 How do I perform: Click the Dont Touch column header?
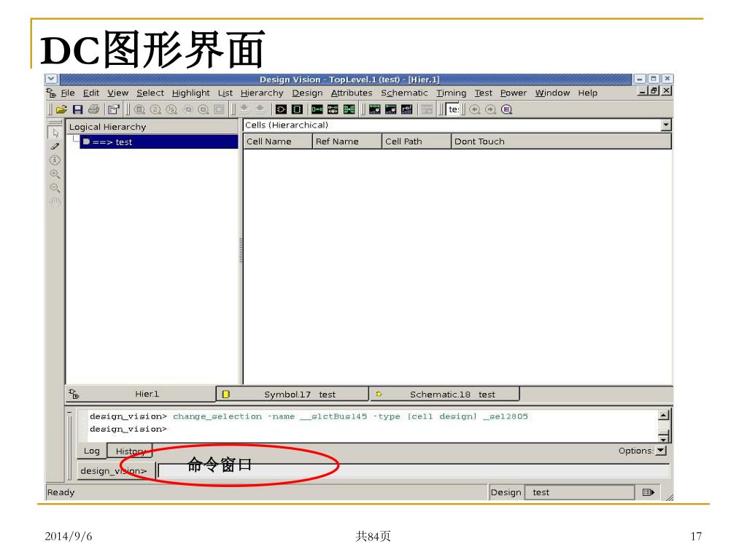(x=561, y=141)
